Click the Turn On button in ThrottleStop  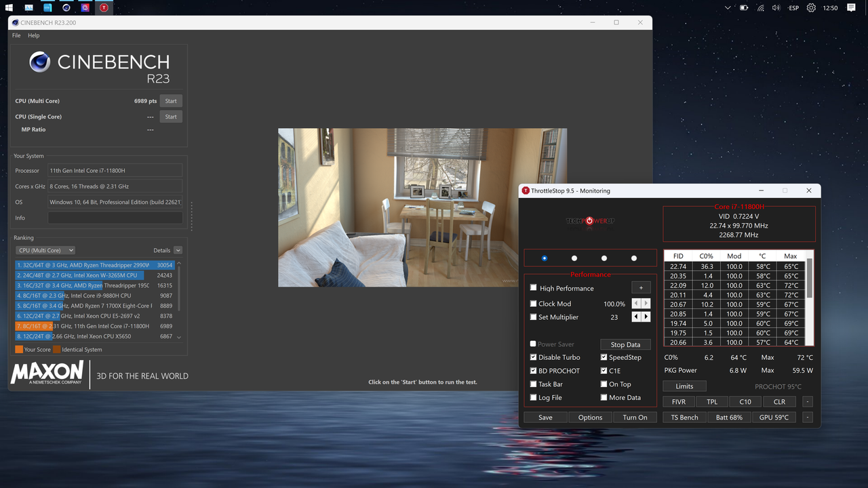click(635, 417)
